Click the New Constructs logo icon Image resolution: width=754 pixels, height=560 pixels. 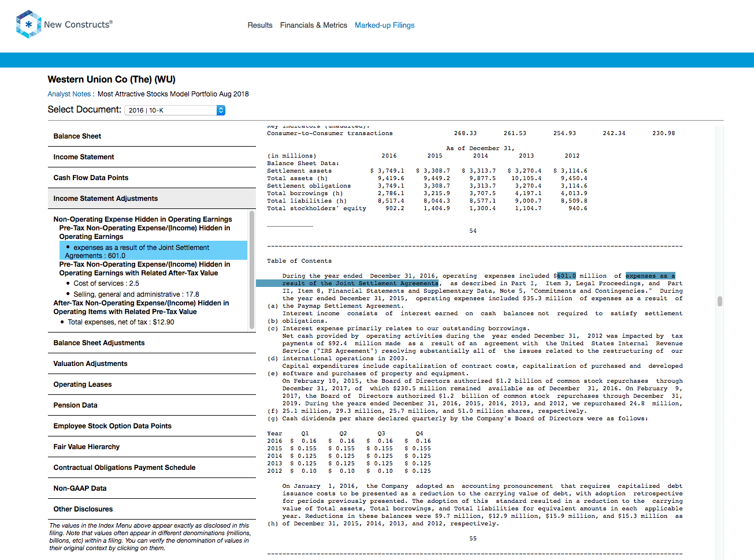28,24
